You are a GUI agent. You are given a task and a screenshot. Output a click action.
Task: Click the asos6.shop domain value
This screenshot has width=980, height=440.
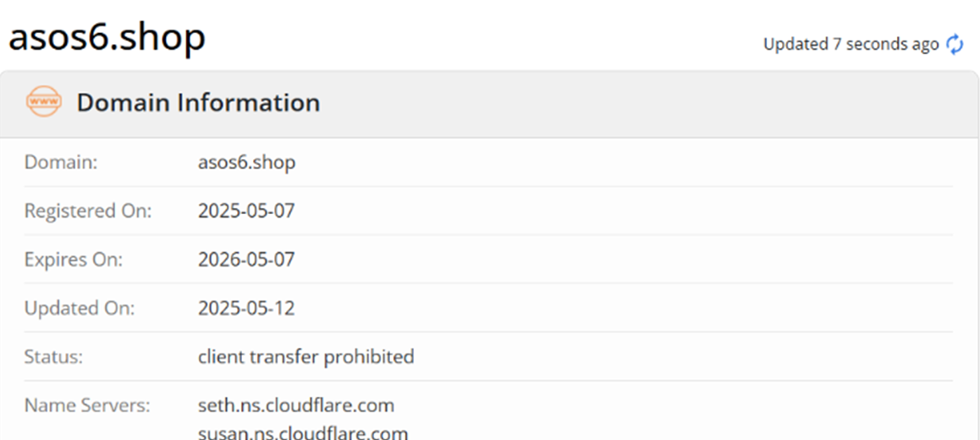(246, 162)
